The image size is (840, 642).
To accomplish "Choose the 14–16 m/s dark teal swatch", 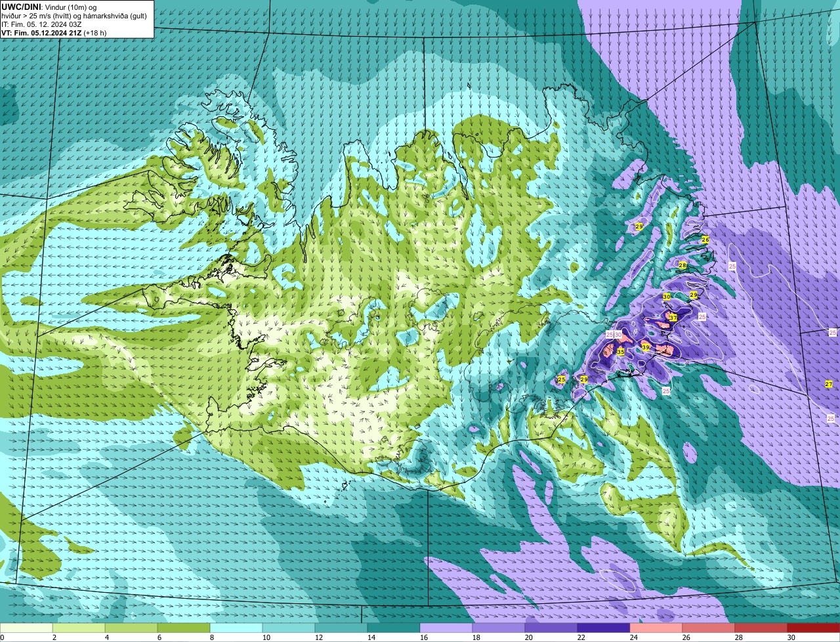I will [x=394, y=628].
